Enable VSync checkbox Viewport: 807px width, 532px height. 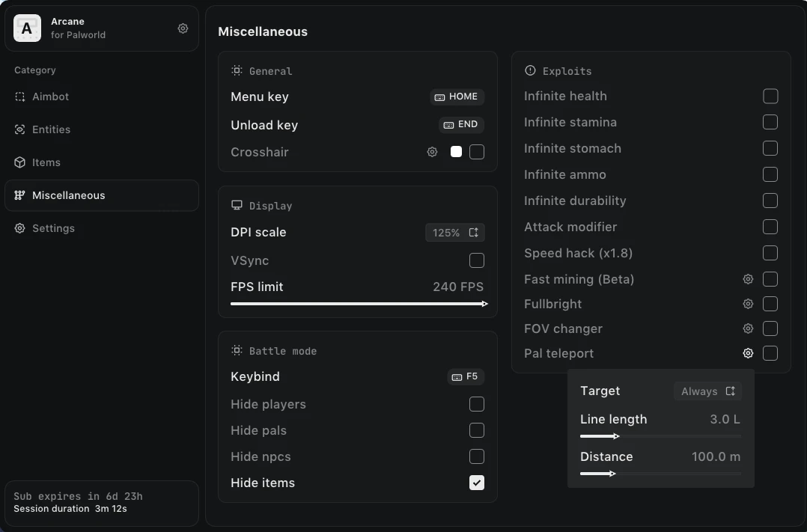[x=477, y=260]
